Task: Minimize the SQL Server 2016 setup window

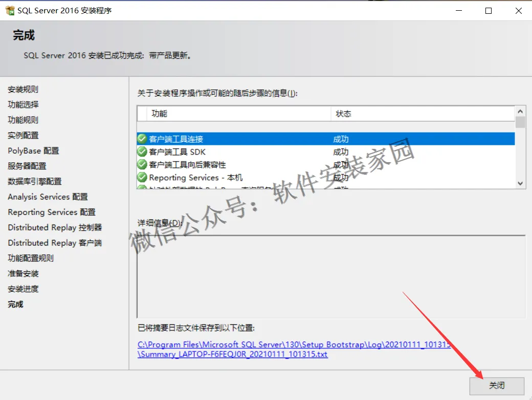Action: [x=459, y=11]
